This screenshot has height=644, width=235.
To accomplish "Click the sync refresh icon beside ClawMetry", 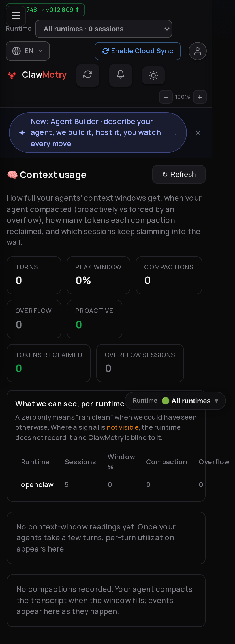I will click(x=88, y=75).
